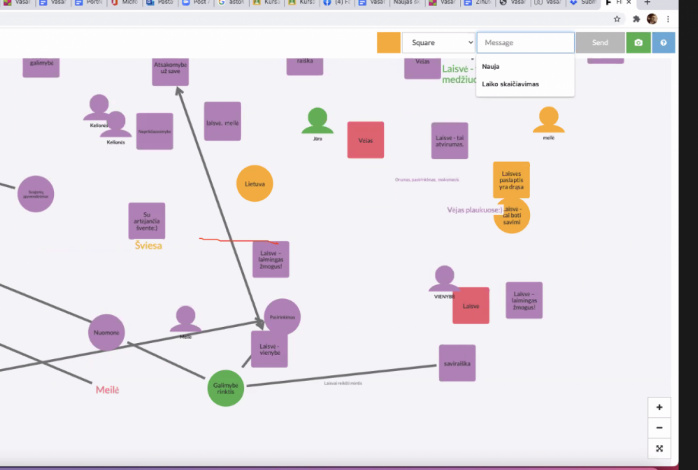Click the fit-to-screen expand icon
This screenshot has width=698, height=470.
pyautogui.click(x=659, y=448)
